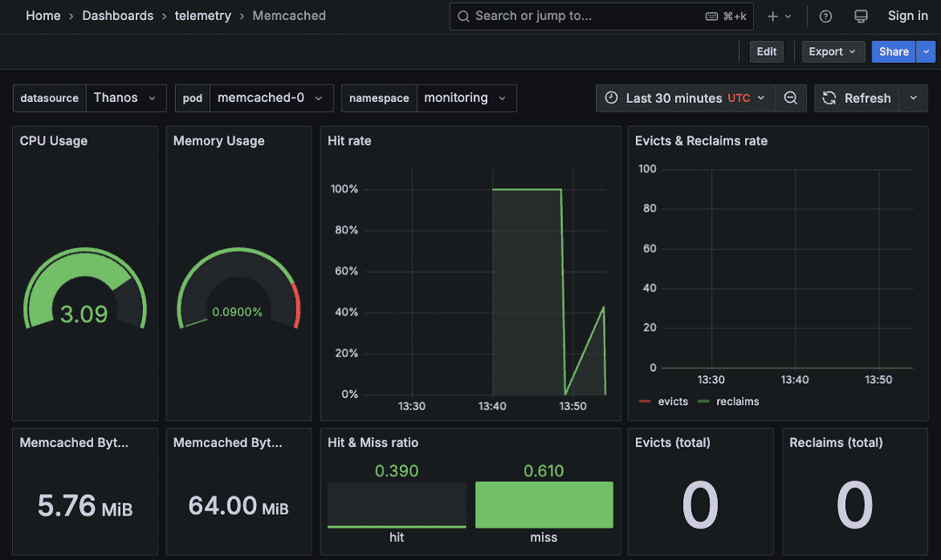Open the auto-refresh interval chevron
941x560 pixels.
pyautogui.click(x=913, y=98)
